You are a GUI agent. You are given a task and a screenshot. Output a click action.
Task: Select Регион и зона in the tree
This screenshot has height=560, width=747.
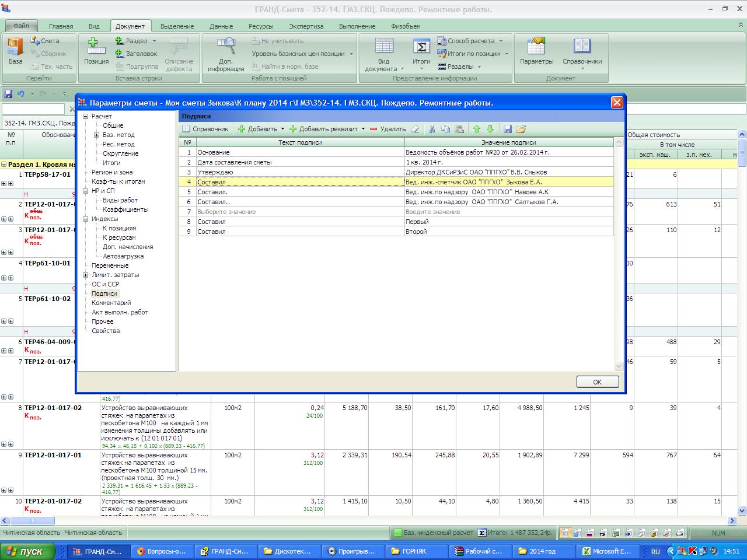(111, 172)
